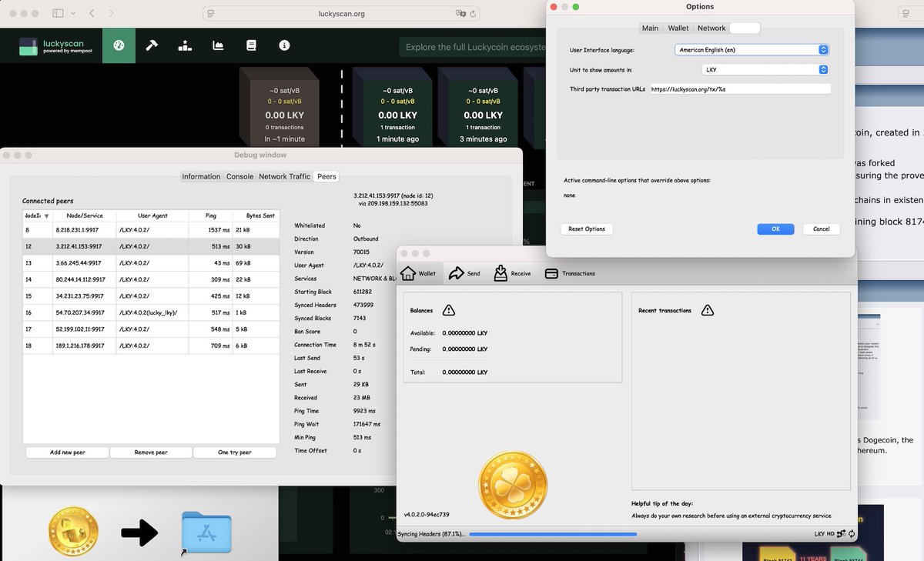Click Reset Options button

pyautogui.click(x=587, y=229)
